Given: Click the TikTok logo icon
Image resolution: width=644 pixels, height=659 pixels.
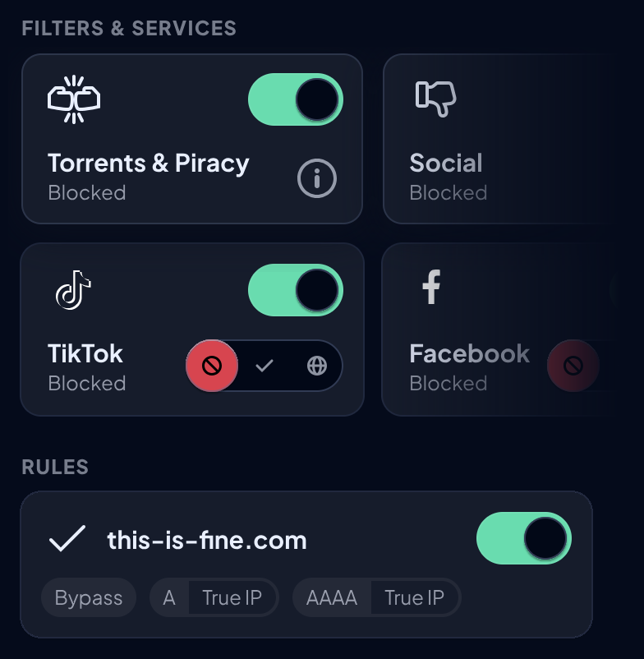Looking at the screenshot, I should coord(72,290).
